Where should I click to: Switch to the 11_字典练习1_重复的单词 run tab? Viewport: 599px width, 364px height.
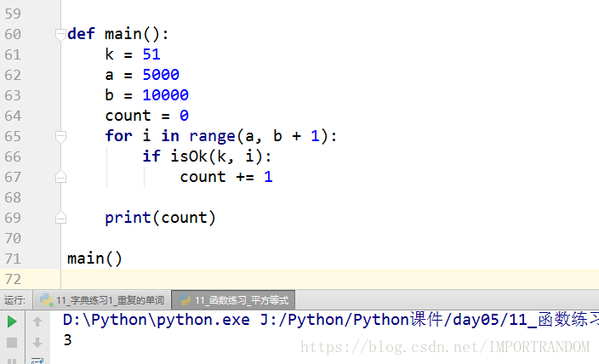tap(102, 300)
